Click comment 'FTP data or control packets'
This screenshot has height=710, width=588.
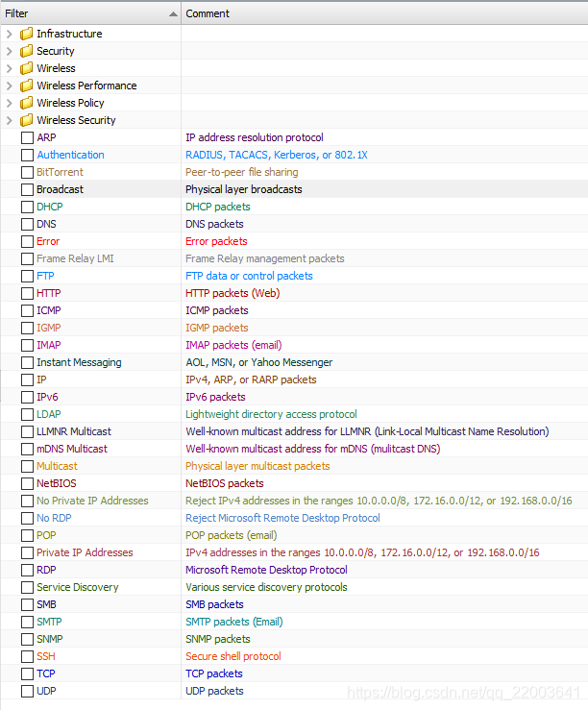tap(249, 276)
